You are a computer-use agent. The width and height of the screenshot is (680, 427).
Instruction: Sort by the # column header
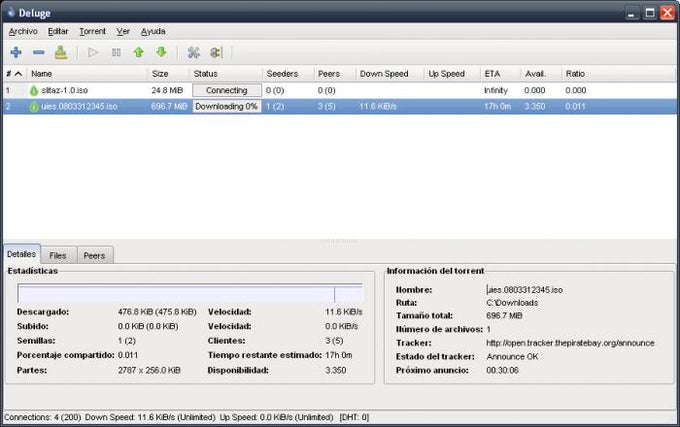(x=14, y=74)
